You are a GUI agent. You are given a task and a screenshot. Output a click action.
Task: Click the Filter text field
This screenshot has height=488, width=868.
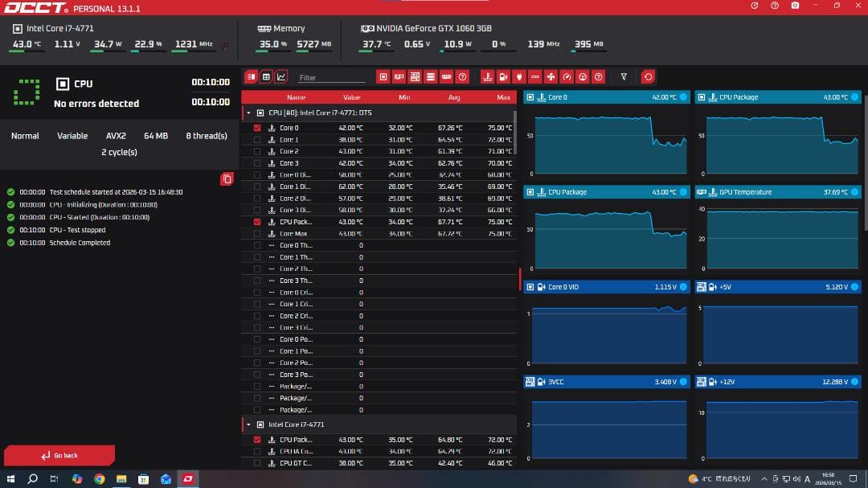[x=331, y=77]
